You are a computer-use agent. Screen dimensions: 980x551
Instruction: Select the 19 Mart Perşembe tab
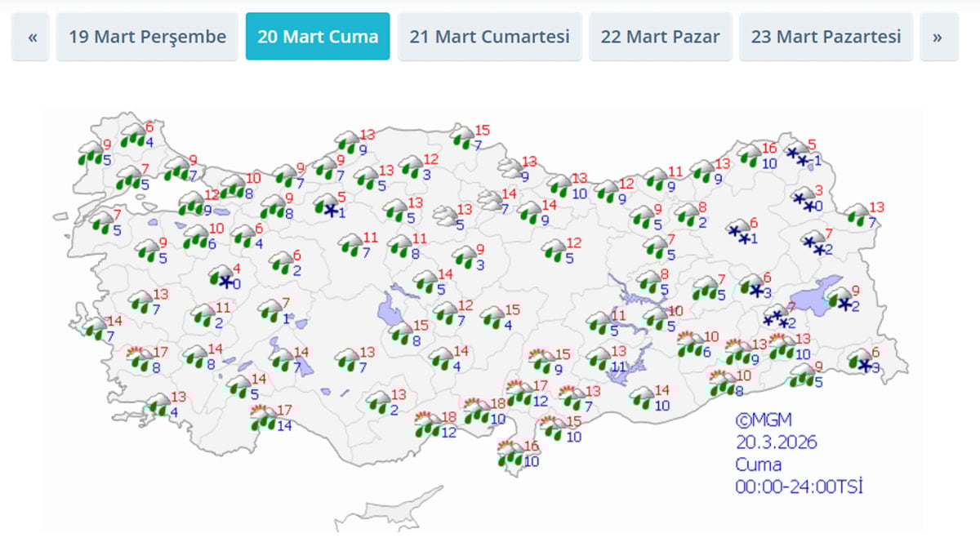tap(146, 37)
